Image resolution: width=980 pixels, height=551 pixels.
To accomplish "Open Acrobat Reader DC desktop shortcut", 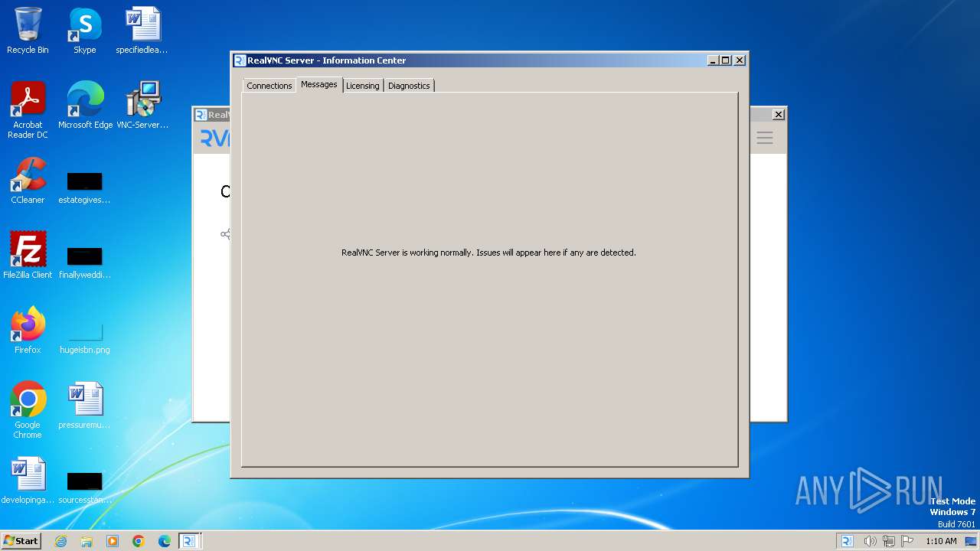I will tap(28, 111).
